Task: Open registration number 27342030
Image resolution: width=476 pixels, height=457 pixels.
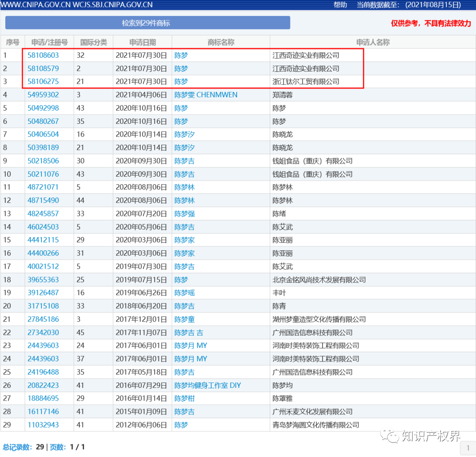Action: [43, 333]
